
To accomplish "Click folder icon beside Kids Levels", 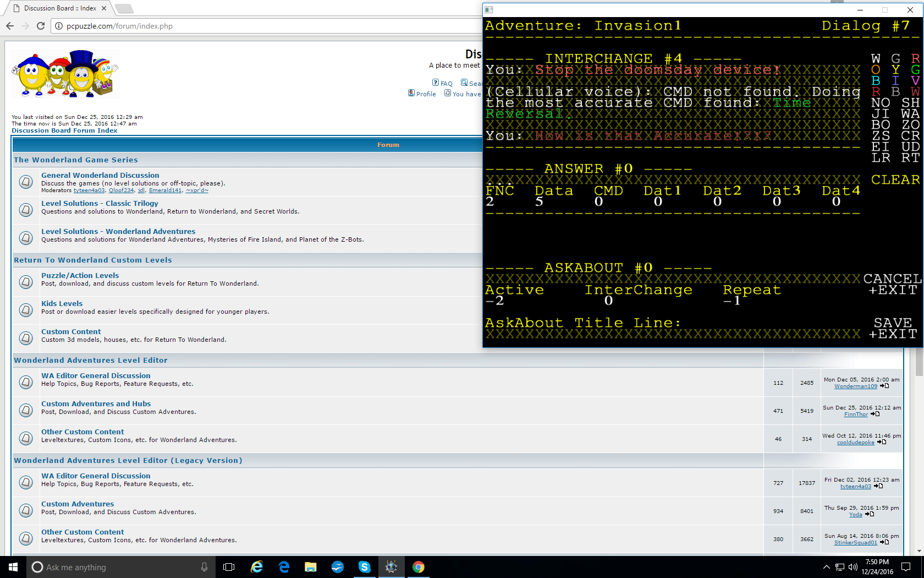I will click(26, 310).
